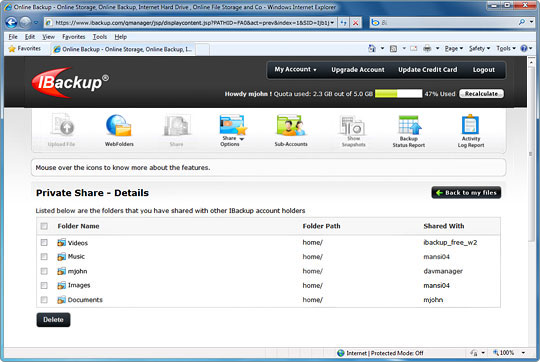Open the recent pages dropdown arrow
The height and width of the screenshot is (362, 540).
[36, 23]
